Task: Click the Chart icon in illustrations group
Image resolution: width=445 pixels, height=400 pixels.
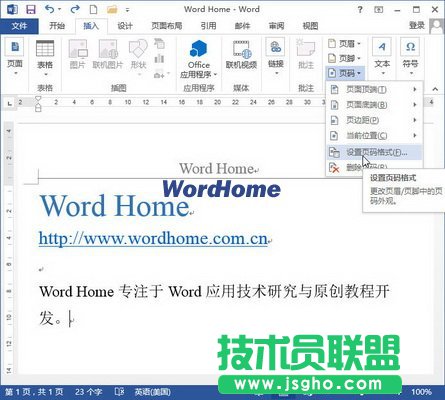Action: [159, 59]
